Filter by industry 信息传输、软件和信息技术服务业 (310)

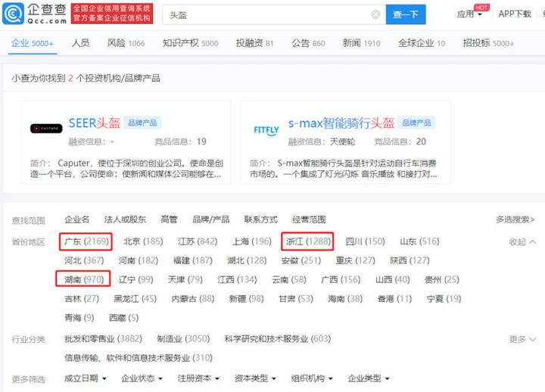[x=139, y=358]
